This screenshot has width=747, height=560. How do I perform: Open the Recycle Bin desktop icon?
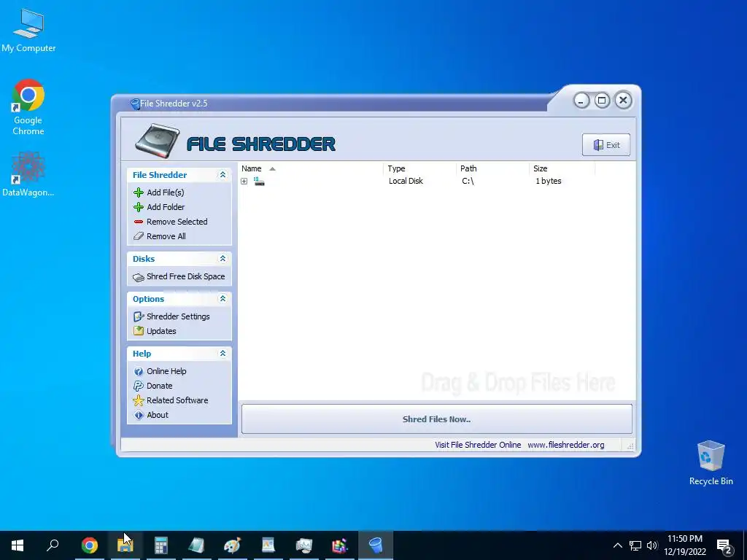tap(711, 463)
